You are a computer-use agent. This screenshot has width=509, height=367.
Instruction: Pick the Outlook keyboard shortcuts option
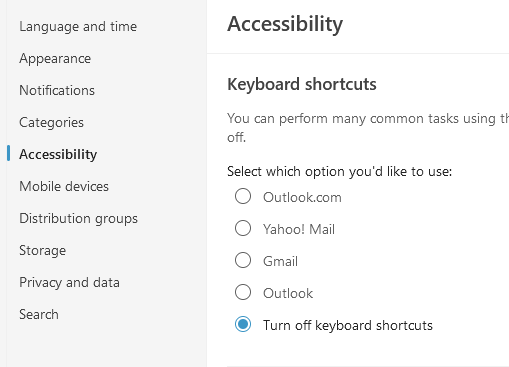pyautogui.click(x=243, y=292)
